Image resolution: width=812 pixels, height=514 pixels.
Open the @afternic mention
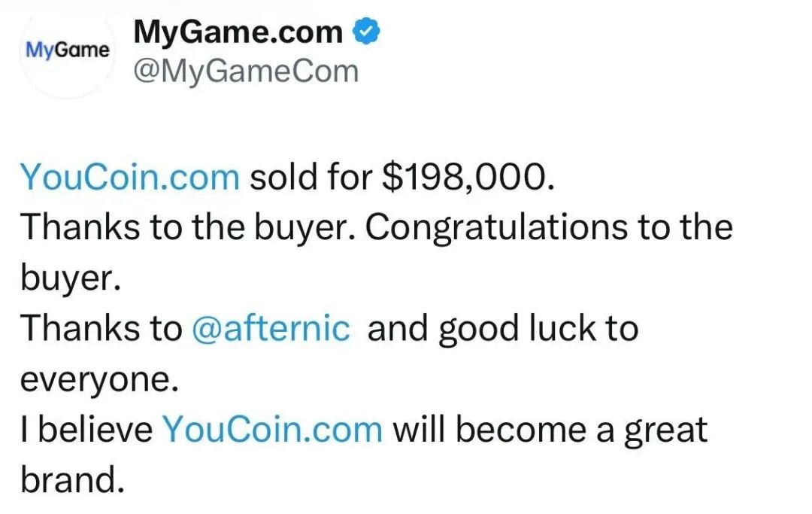[271, 329]
